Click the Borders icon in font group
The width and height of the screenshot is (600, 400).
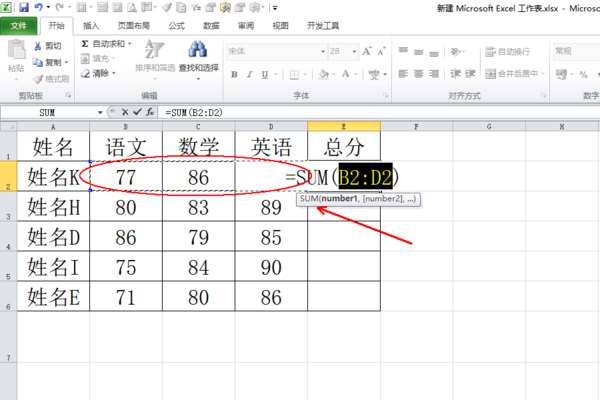click(294, 75)
